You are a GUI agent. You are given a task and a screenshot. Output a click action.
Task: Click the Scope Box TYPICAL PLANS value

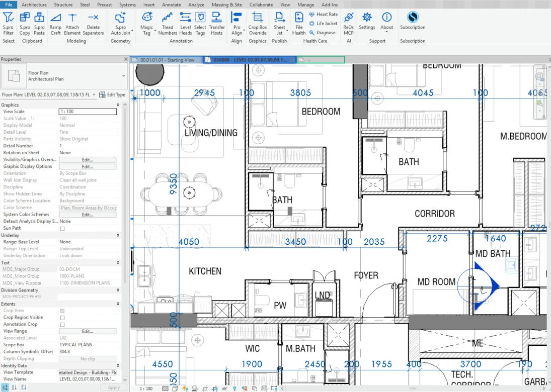[x=88, y=345]
